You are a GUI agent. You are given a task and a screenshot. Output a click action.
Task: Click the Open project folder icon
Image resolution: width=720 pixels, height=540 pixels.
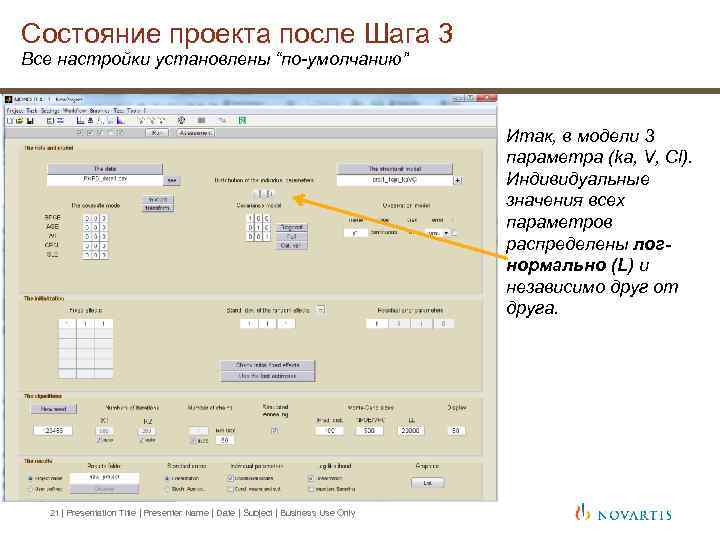(x=20, y=121)
